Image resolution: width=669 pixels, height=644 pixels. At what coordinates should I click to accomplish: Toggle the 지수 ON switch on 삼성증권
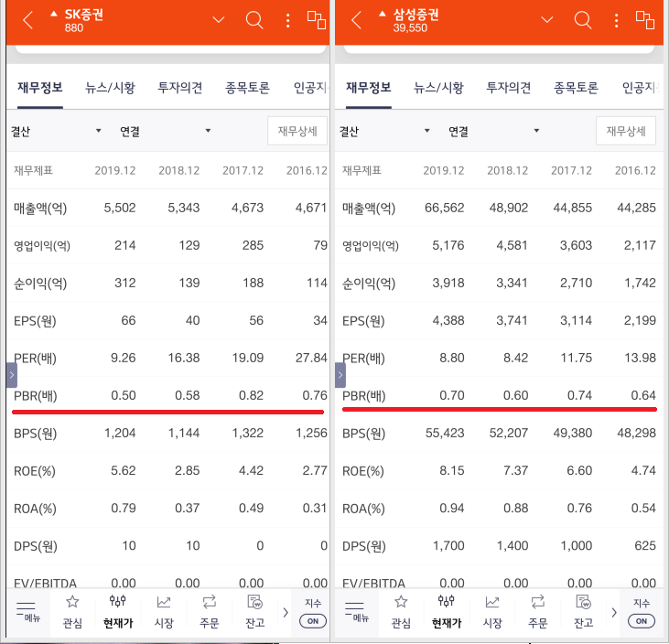(642, 621)
